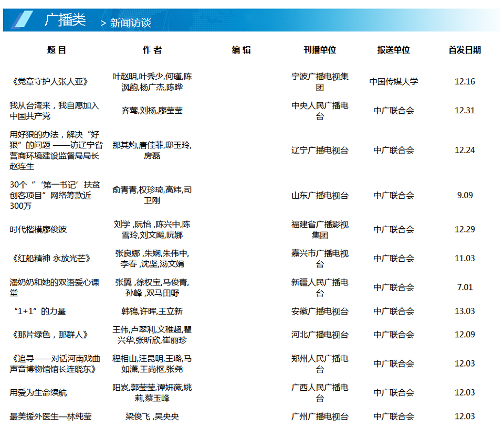Open the entry 时代楷模廖俊波
Viewport: 504px width, 439px height.
point(38,230)
